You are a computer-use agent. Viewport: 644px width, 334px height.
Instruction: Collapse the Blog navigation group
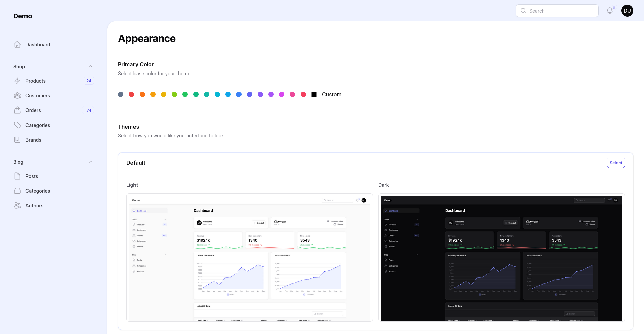click(x=90, y=162)
